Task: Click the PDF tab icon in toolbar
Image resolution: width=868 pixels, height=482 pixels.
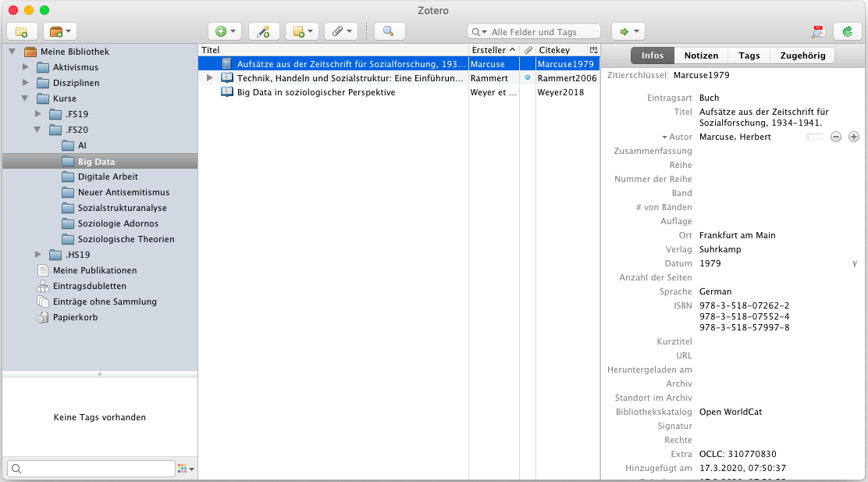Action: (x=818, y=32)
